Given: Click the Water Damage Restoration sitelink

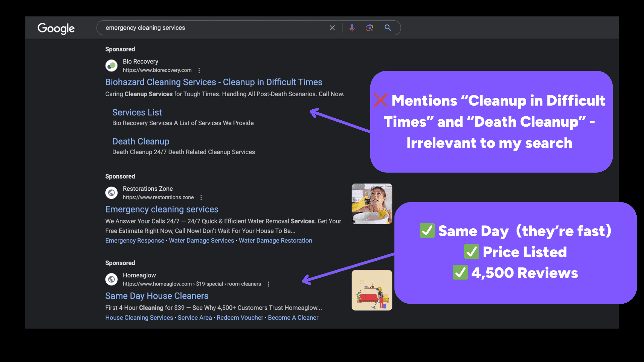Looking at the screenshot, I should (x=275, y=240).
